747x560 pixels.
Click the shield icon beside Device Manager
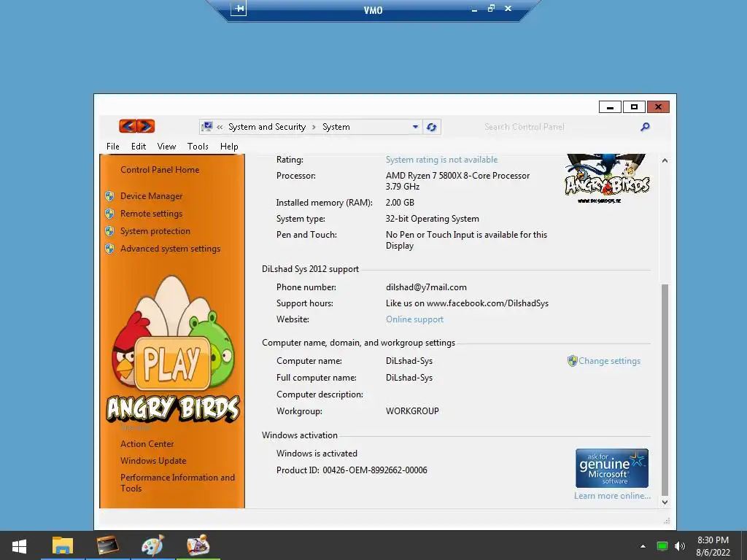109,196
